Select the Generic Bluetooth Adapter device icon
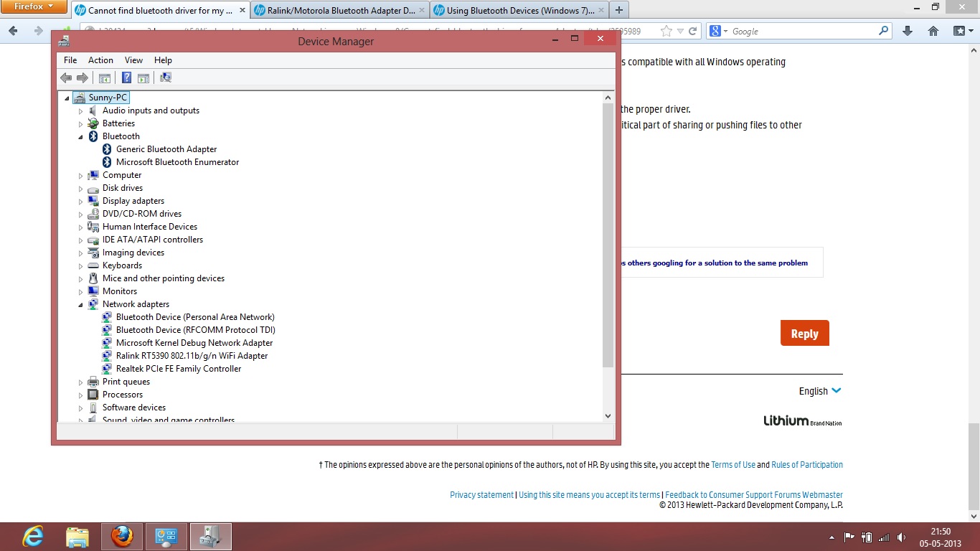980x551 pixels. 107,149
